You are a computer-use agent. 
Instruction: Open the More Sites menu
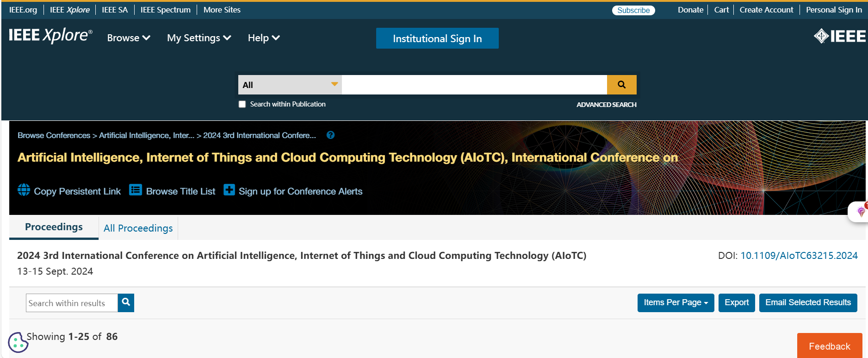pyautogui.click(x=222, y=10)
